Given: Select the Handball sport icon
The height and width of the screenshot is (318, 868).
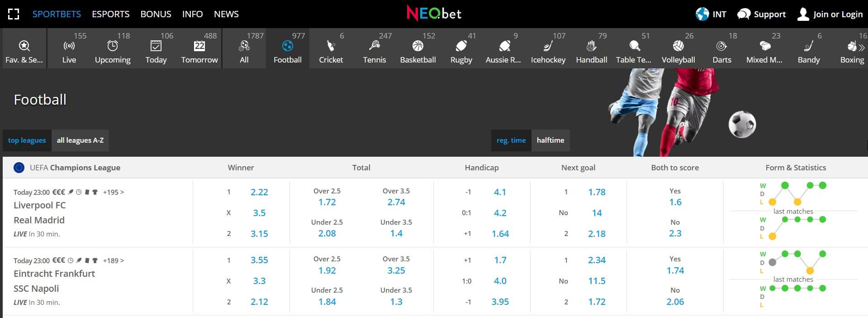Looking at the screenshot, I should tap(592, 46).
